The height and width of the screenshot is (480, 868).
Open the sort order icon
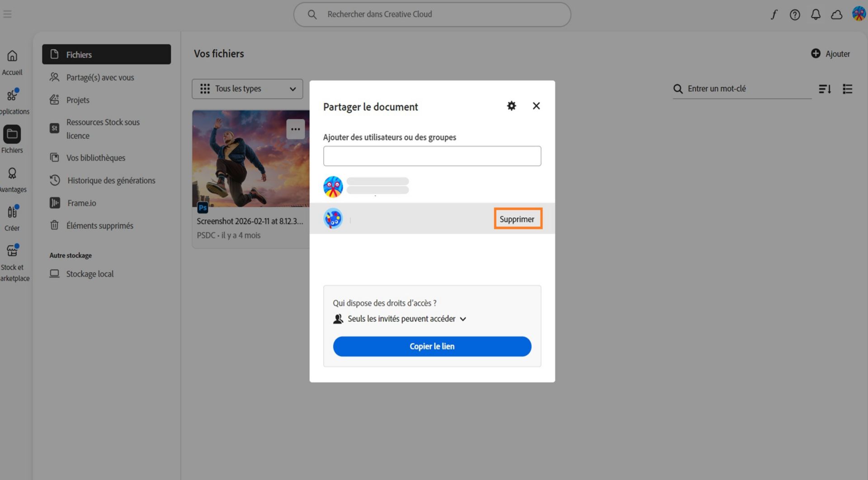pos(825,89)
